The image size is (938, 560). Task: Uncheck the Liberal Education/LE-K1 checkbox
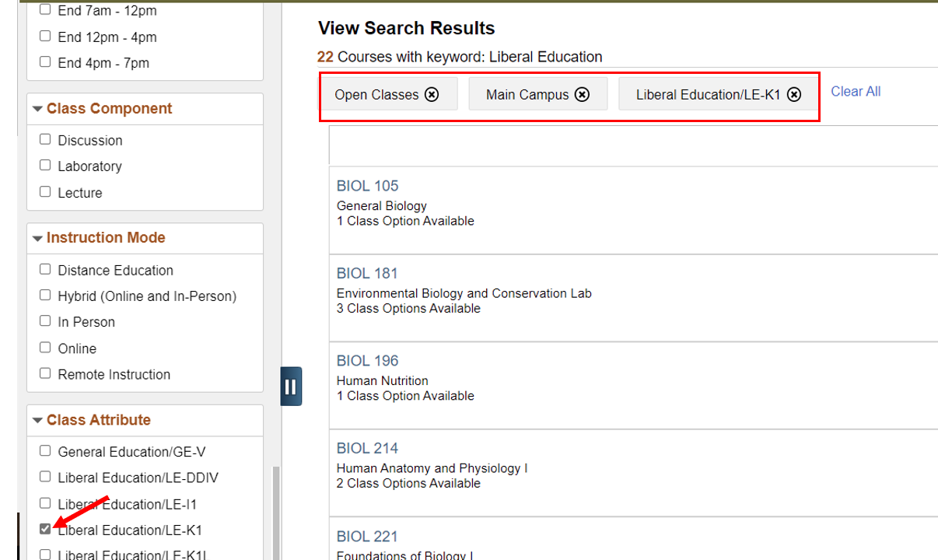(x=45, y=529)
